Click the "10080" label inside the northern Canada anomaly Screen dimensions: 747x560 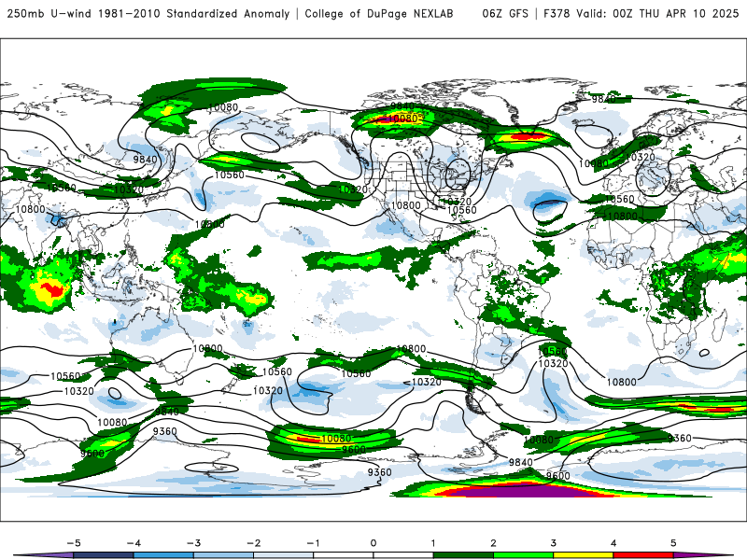point(403,119)
